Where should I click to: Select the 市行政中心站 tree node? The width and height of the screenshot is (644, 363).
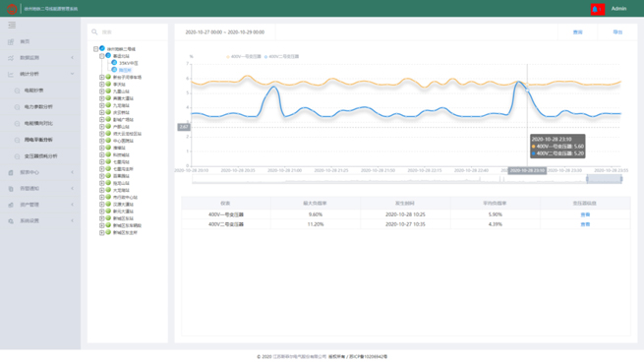tap(125, 198)
